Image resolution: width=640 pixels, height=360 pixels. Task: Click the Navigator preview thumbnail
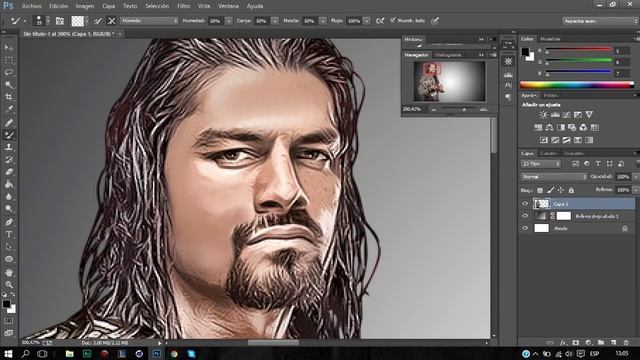click(449, 81)
